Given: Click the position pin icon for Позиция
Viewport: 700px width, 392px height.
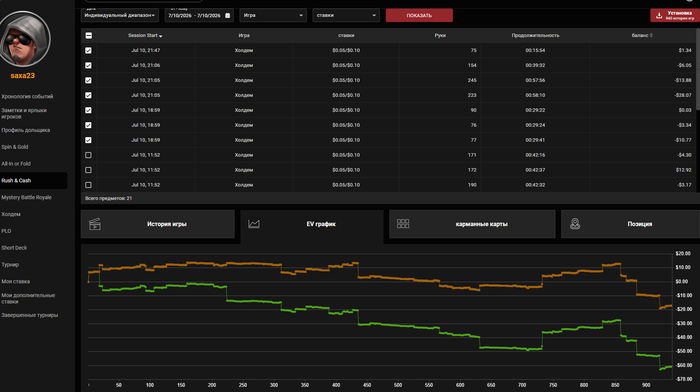Looking at the screenshot, I should point(575,224).
